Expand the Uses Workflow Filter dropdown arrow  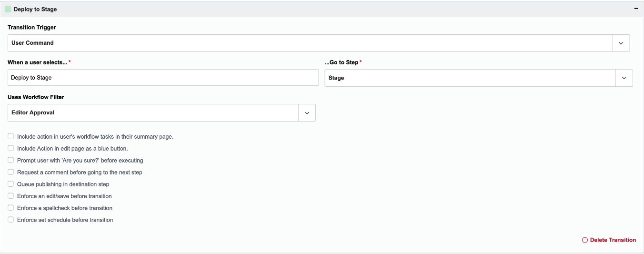click(307, 113)
